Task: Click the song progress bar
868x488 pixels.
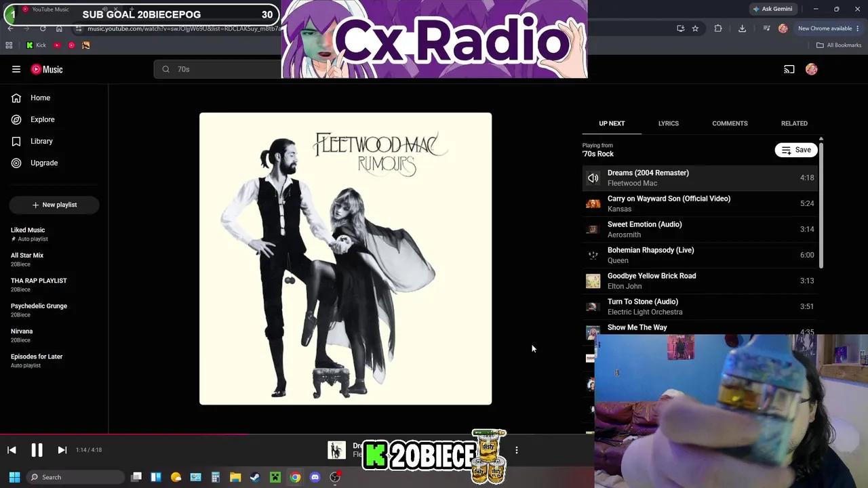Action: pyautogui.click(x=297, y=434)
